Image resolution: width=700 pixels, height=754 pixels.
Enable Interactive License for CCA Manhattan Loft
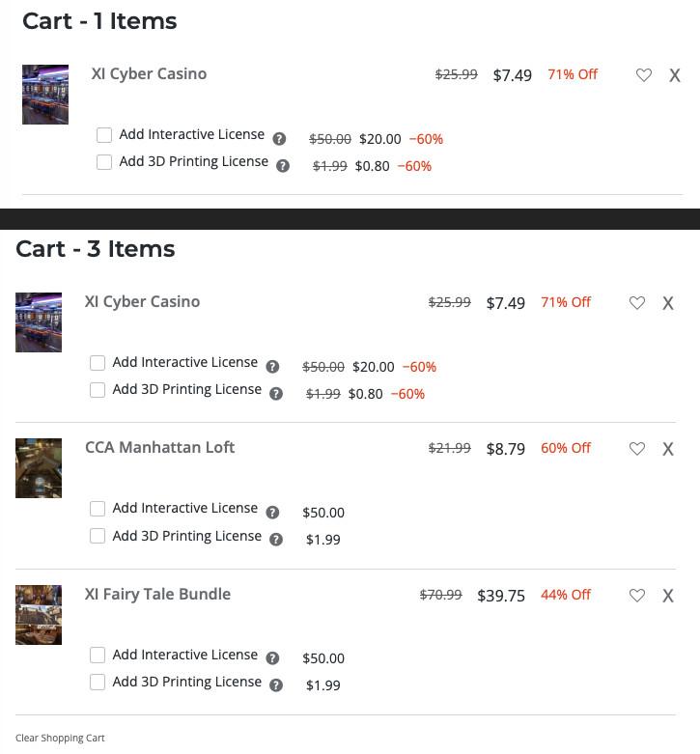(98, 509)
